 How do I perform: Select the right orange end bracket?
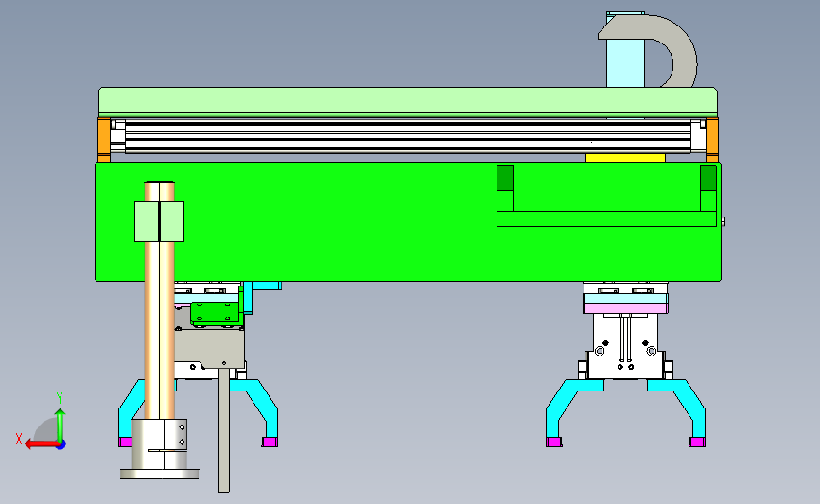point(712,140)
